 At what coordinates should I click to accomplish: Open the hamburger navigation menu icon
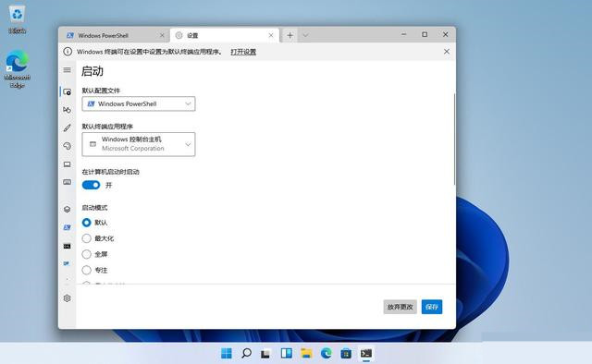[x=67, y=70]
